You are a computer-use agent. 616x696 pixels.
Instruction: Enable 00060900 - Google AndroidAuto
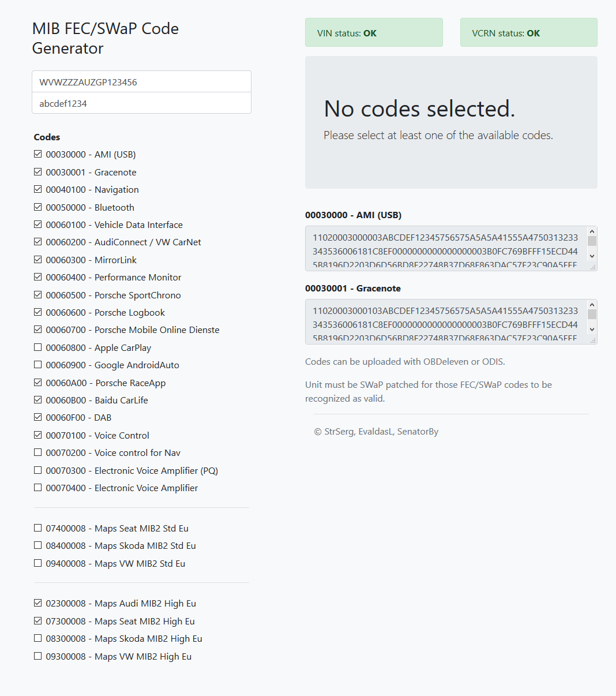pos(37,364)
